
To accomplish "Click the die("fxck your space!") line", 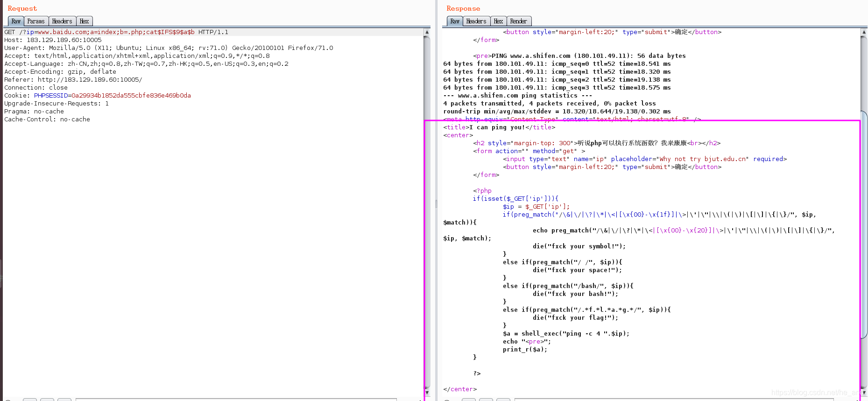I will pos(578,270).
